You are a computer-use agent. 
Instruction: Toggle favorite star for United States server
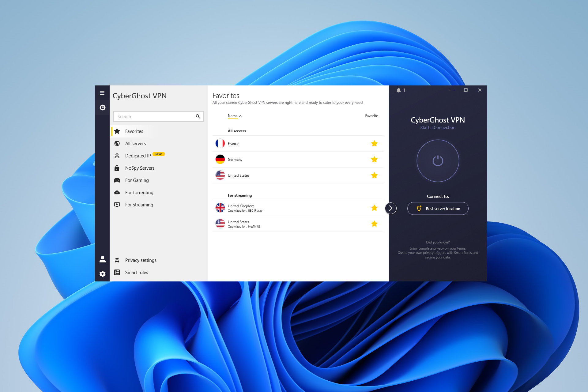coord(375,175)
